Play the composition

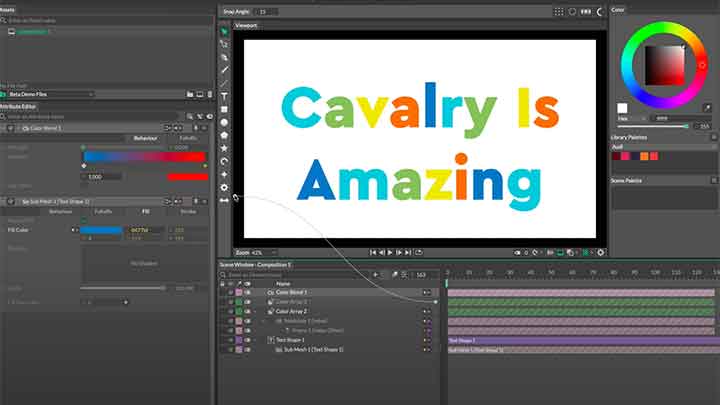(x=390, y=253)
